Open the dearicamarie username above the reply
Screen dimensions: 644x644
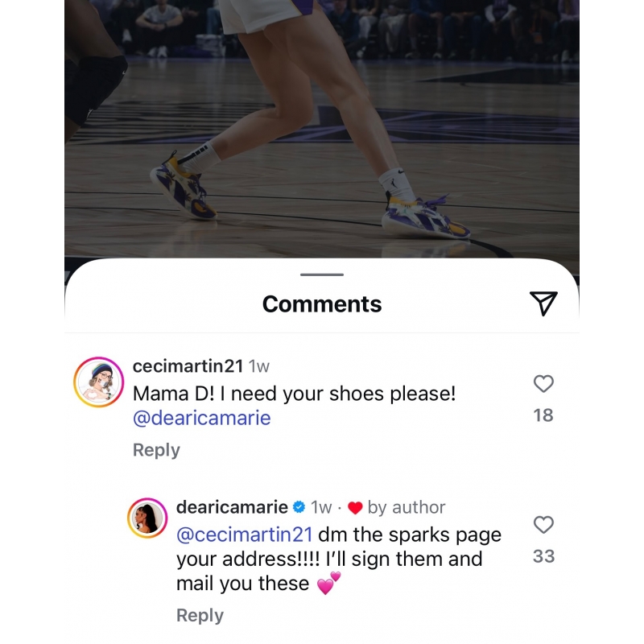click(232, 507)
